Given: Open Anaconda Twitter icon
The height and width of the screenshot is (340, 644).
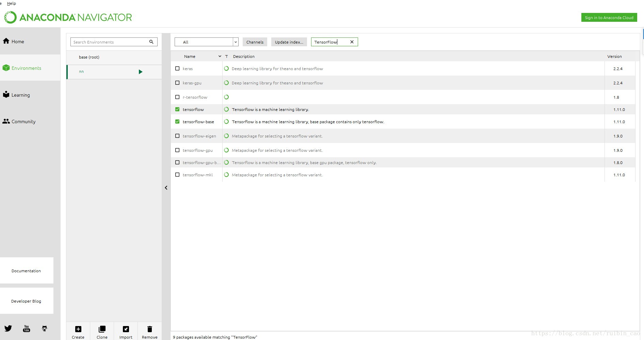Looking at the screenshot, I should [x=8, y=328].
